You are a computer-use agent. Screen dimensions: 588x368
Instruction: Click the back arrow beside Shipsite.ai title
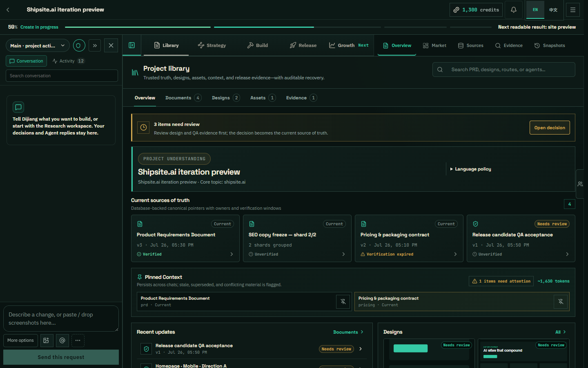point(8,10)
